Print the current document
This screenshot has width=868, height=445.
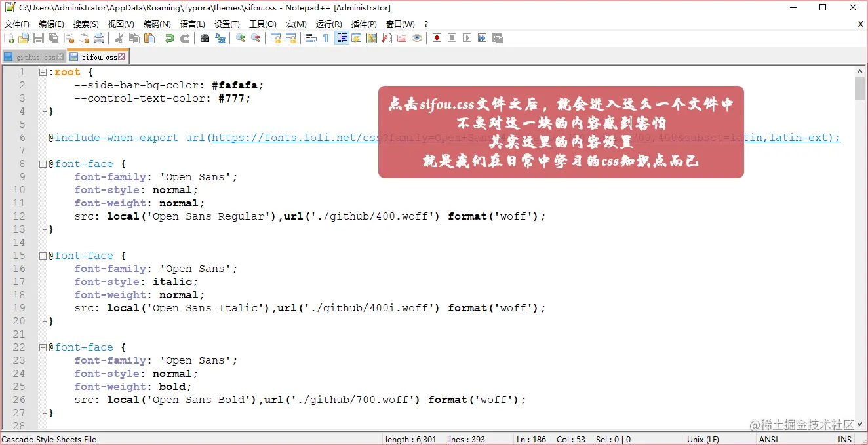pyautogui.click(x=98, y=38)
